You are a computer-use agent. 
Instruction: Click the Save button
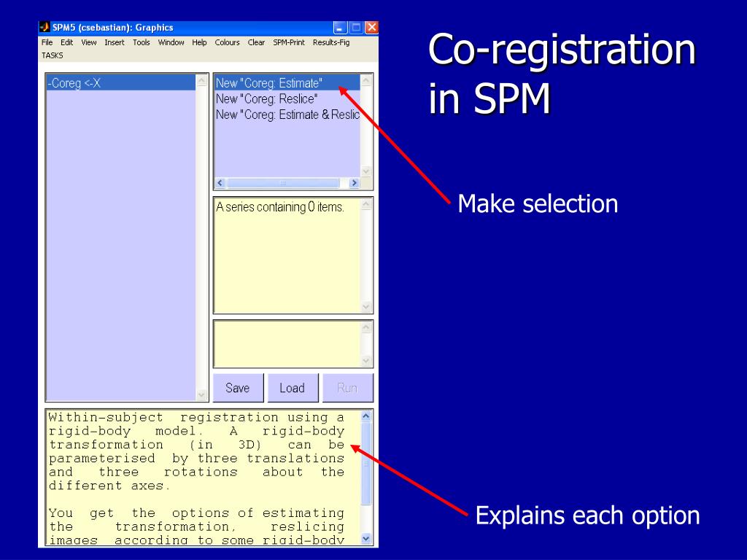point(238,388)
